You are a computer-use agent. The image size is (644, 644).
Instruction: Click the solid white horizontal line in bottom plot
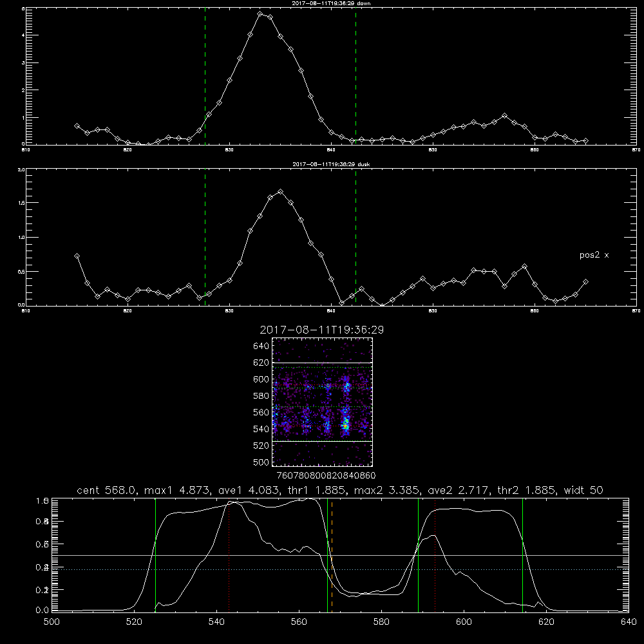pos(340,555)
